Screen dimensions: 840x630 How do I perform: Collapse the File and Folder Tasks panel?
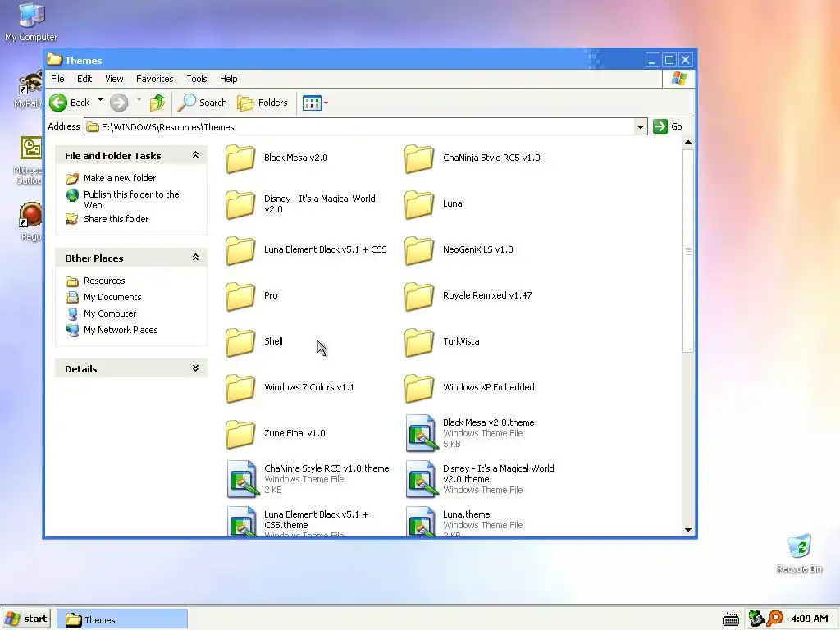(195, 155)
